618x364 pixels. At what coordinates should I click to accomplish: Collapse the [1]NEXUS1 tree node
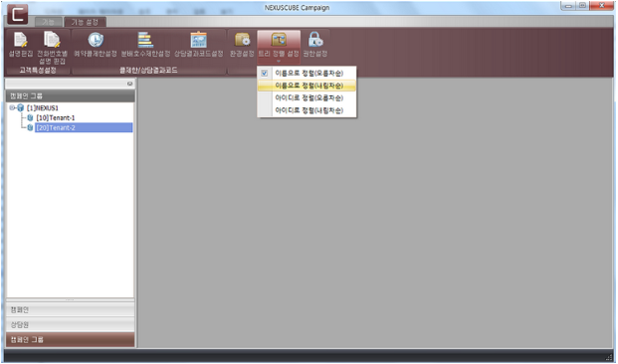coord(12,107)
